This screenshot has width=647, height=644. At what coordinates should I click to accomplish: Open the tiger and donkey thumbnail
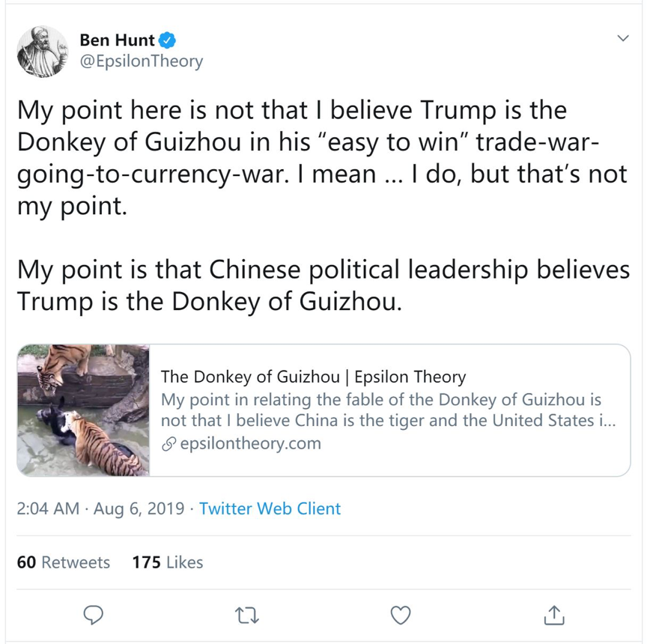[x=84, y=410]
